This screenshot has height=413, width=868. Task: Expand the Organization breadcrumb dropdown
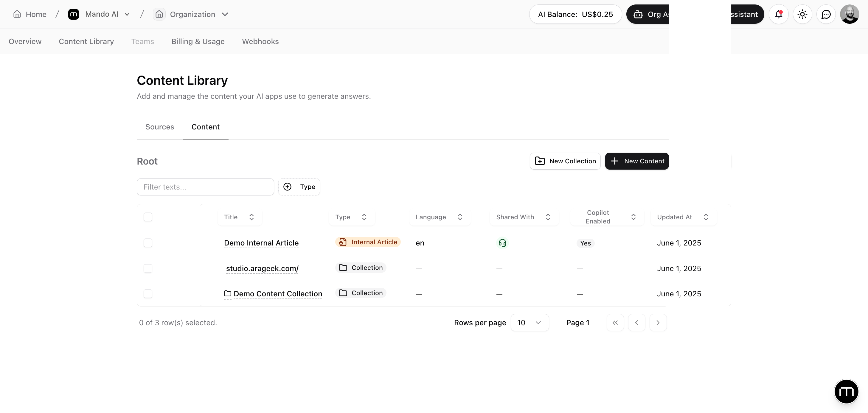click(225, 14)
